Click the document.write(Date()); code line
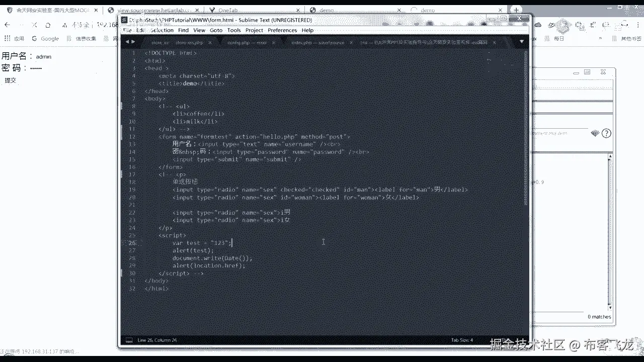This screenshot has width=644, height=362. (212, 258)
